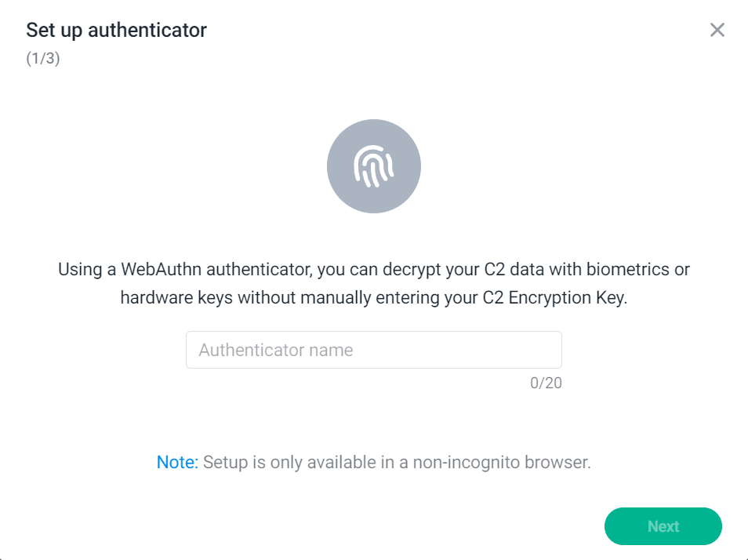Focus the Authenticator name input field
The height and width of the screenshot is (560, 748).
[373, 350]
